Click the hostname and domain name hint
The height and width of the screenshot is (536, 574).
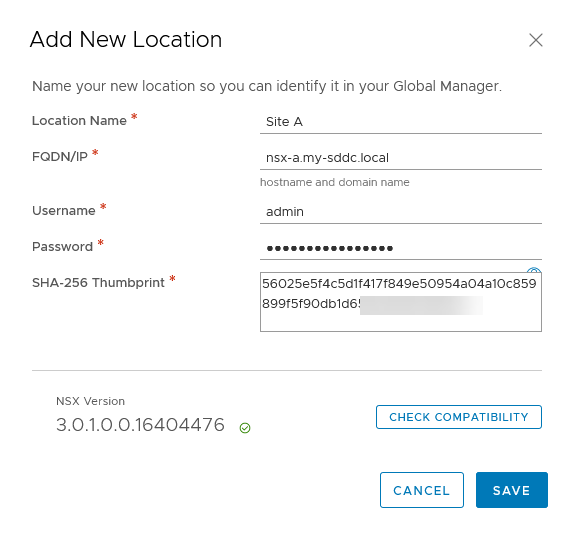pos(335,182)
